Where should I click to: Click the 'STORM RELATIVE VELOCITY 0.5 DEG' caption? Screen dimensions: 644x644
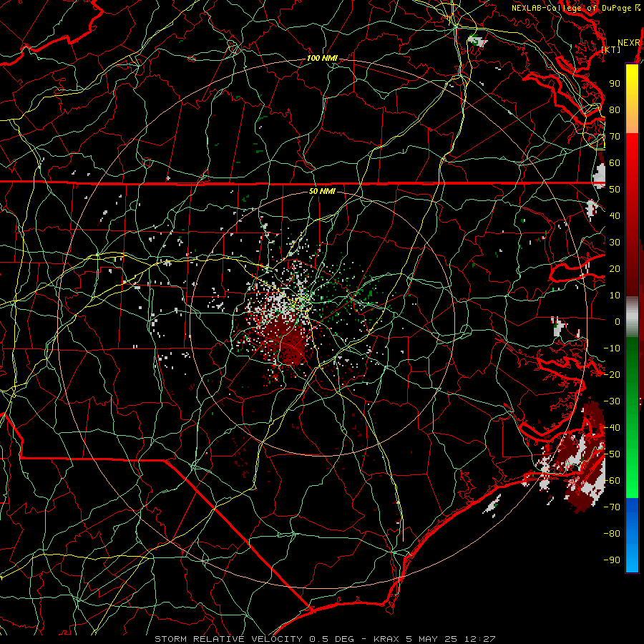(254, 639)
